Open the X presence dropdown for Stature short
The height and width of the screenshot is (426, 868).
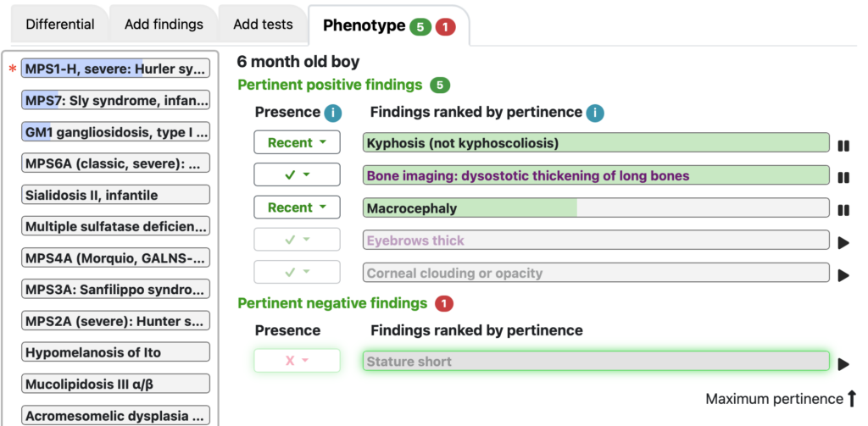point(297,361)
